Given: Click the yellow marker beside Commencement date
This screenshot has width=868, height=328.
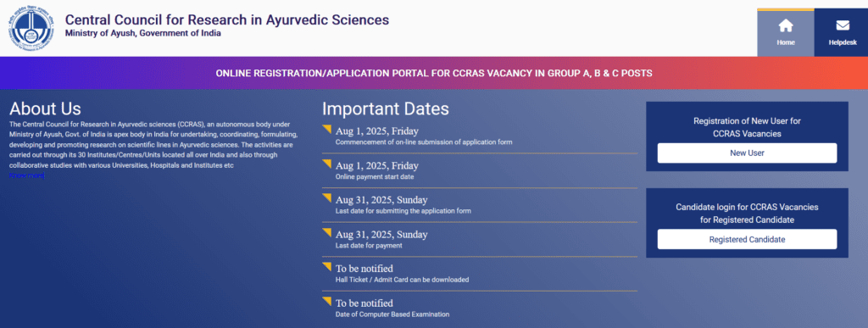Looking at the screenshot, I should coord(327,130).
